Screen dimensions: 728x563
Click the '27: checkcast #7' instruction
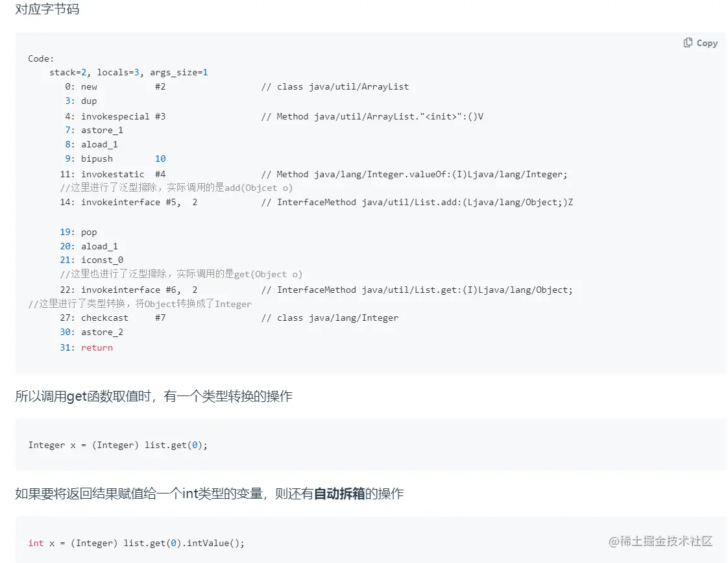(x=113, y=318)
